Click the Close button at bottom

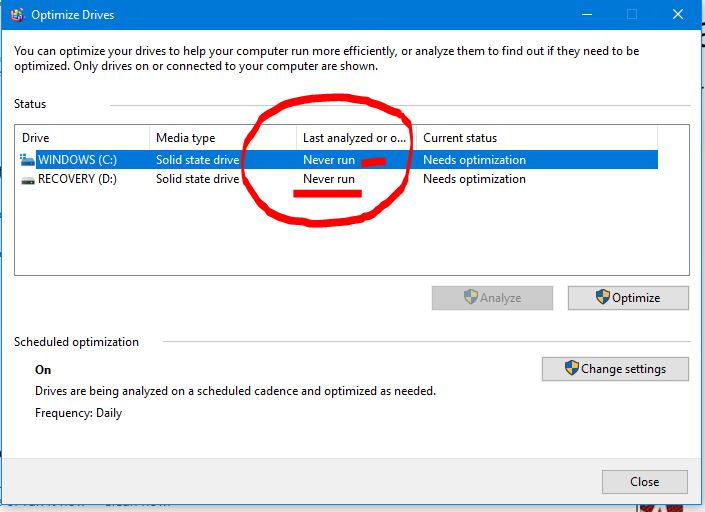645,482
